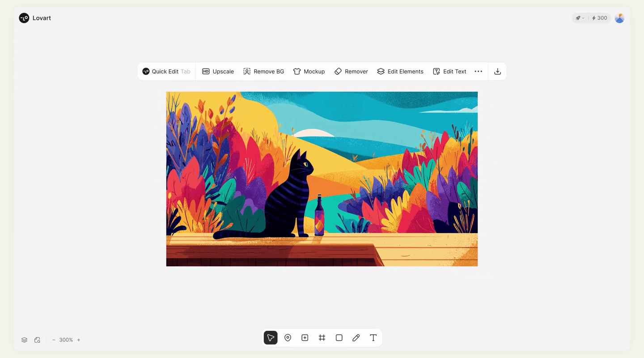Click the add image plus-square tool
This screenshot has width=644, height=358.
click(x=305, y=338)
